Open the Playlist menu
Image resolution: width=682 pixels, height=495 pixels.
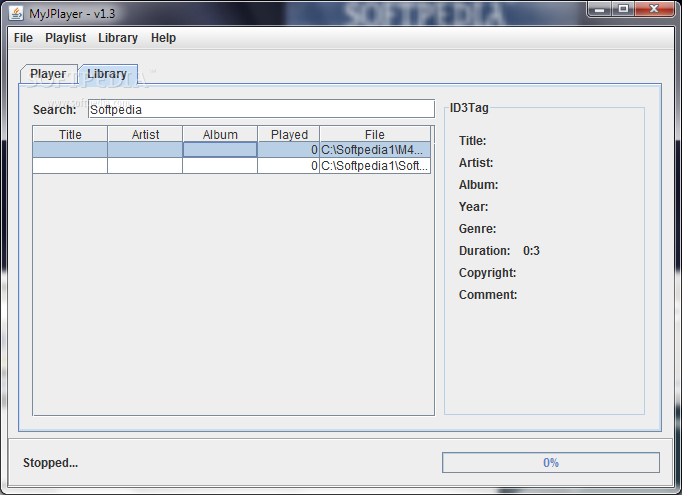click(x=65, y=38)
